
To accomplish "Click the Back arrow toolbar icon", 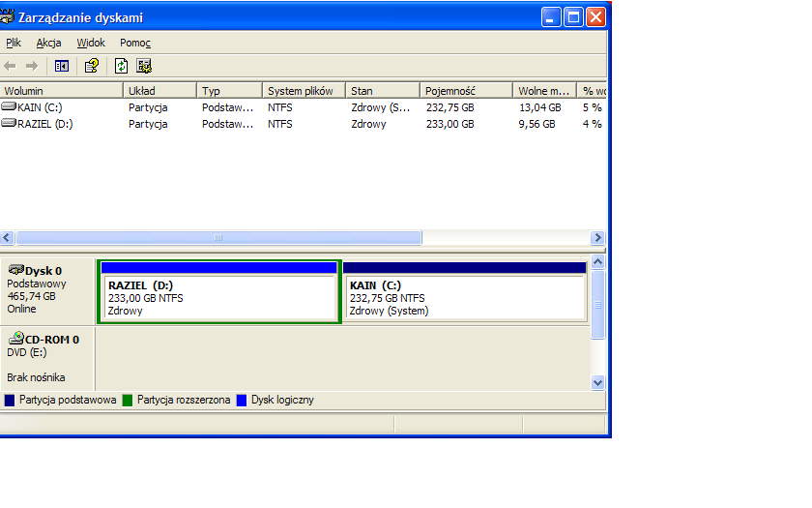I will pyautogui.click(x=10, y=66).
